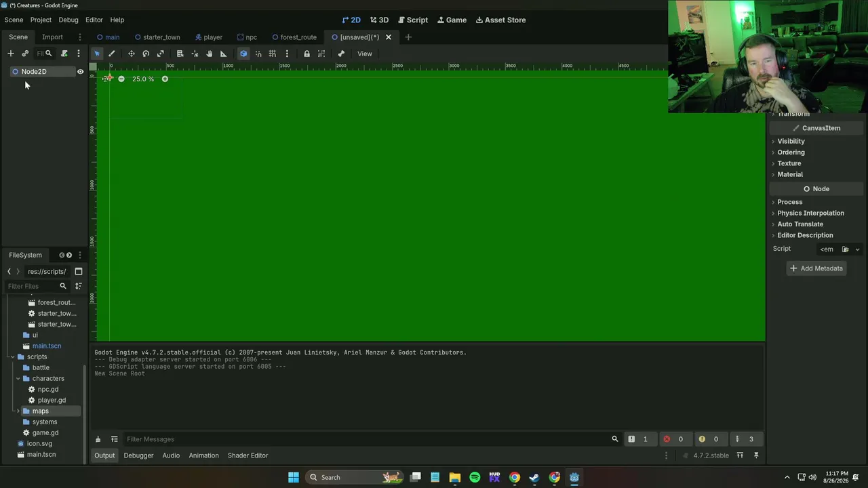Open the Scene menu in the menu bar
Viewport: 868px width, 488px height.
coord(14,20)
